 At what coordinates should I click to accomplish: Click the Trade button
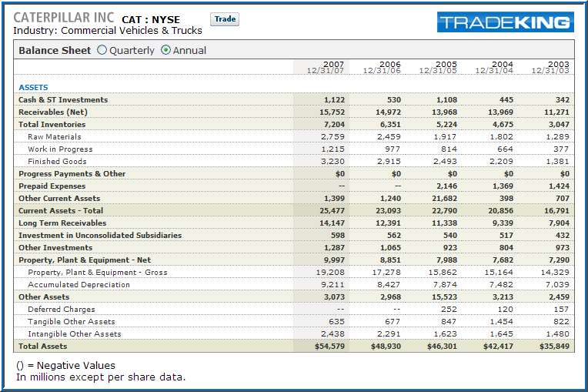click(x=225, y=19)
